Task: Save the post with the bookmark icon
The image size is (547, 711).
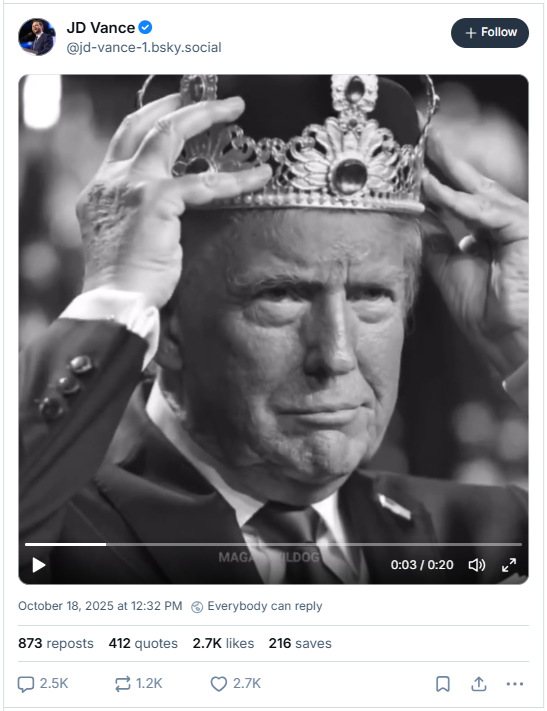Action: click(443, 684)
